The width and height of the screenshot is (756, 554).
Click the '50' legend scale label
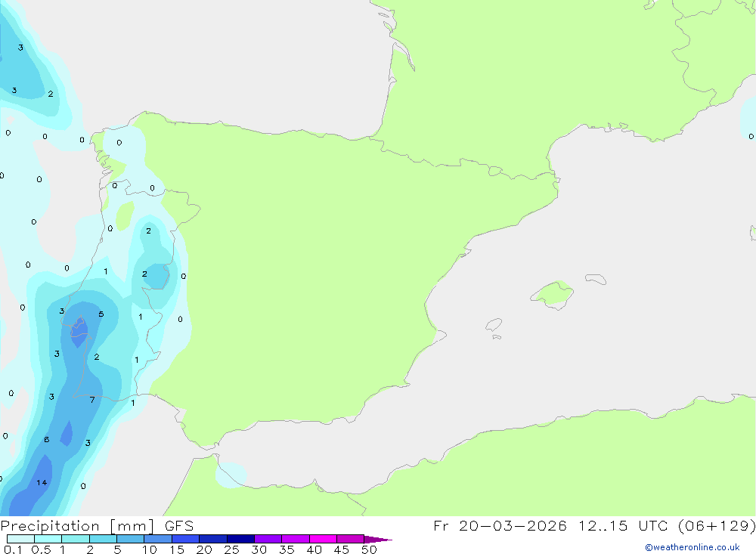pos(369,549)
